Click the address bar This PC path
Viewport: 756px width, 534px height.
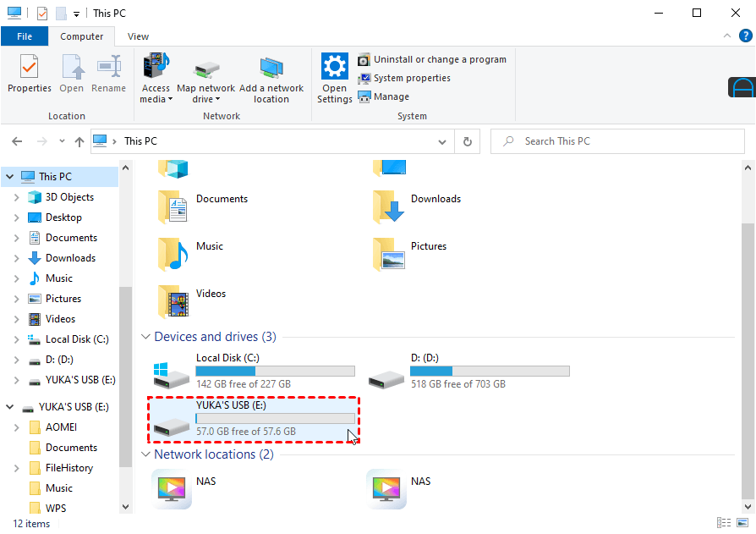[140, 141]
